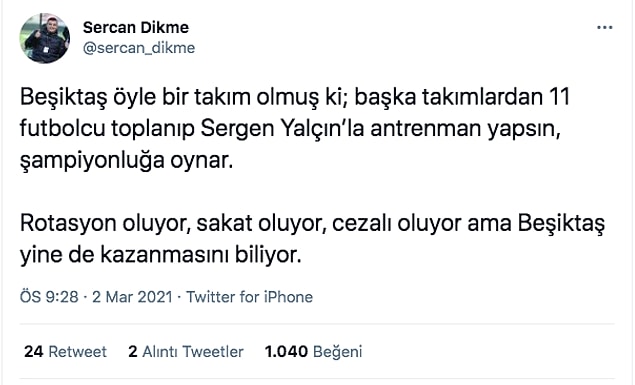Open the @sercan_dikme handle link
Screen dimensions: 635x385
139,48
